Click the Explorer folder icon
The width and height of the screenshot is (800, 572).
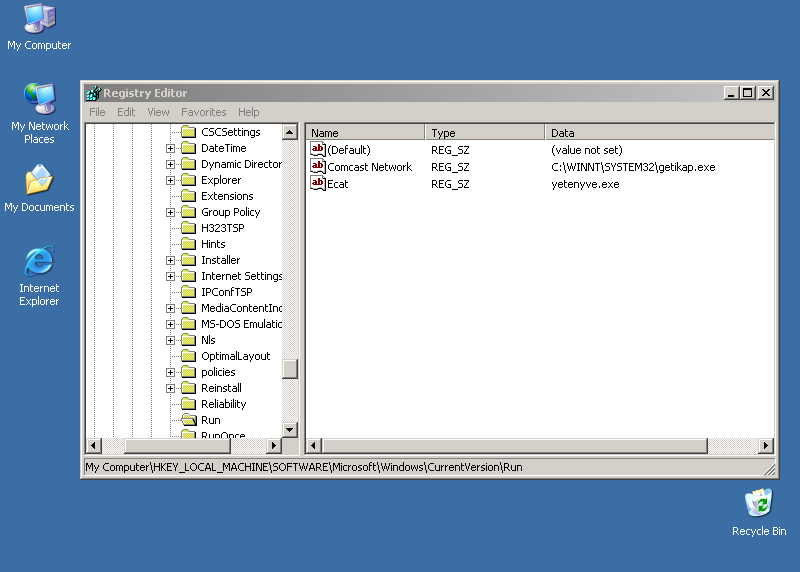click(189, 180)
